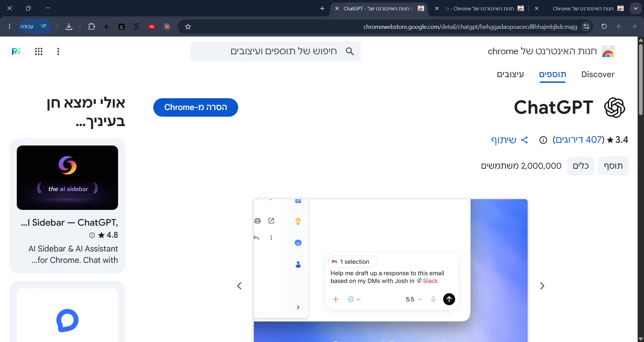The width and height of the screenshot is (644, 342).
Task: Open the site information icon in the address bar
Action: pos(586,26)
